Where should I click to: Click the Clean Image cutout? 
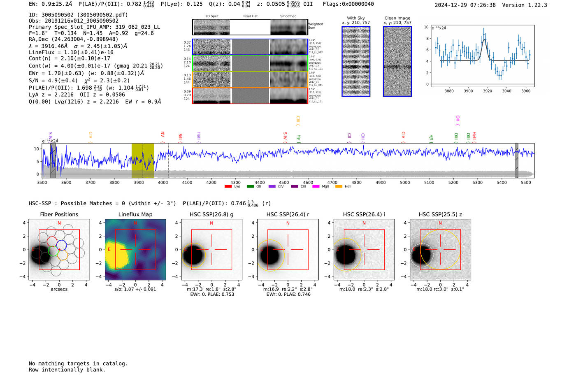pos(397,61)
